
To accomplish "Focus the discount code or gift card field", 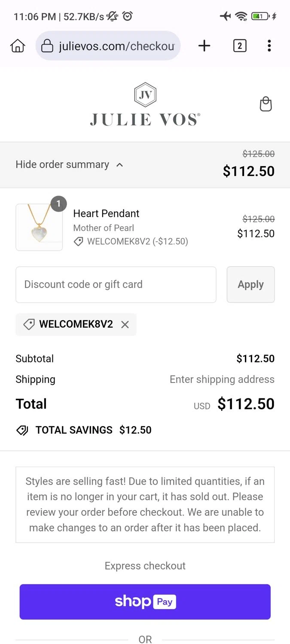I will (116, 285).
